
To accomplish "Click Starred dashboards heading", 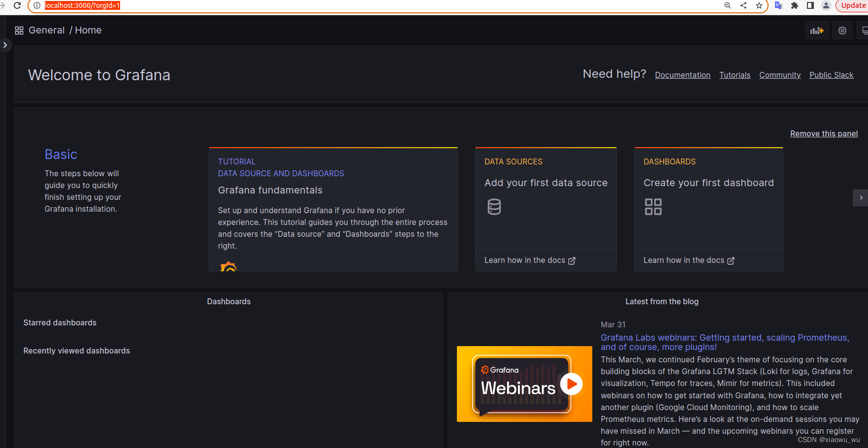I will [x=60, y=322].
